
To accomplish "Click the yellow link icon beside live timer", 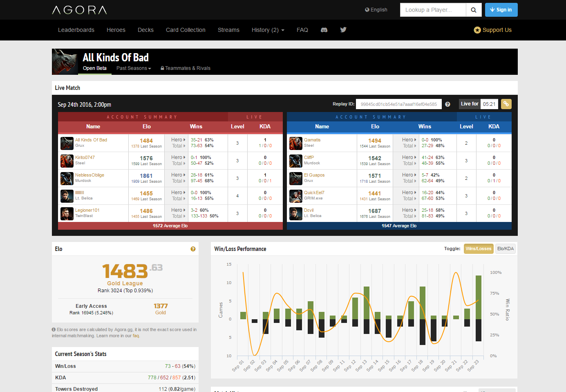I will point(506,104).
